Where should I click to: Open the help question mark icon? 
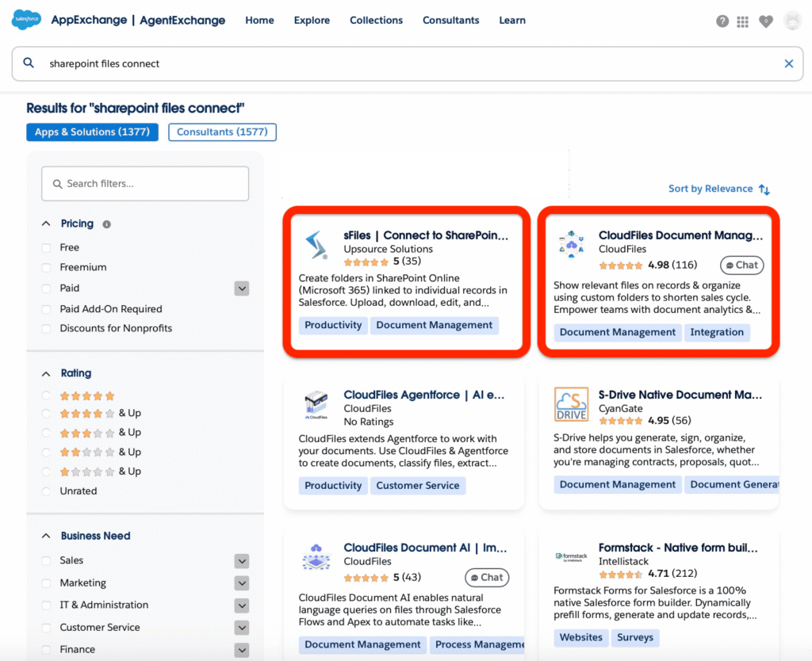point(722,21)
